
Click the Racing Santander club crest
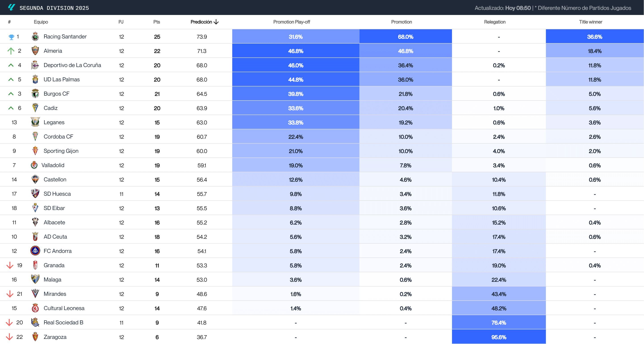coord(35,36)
